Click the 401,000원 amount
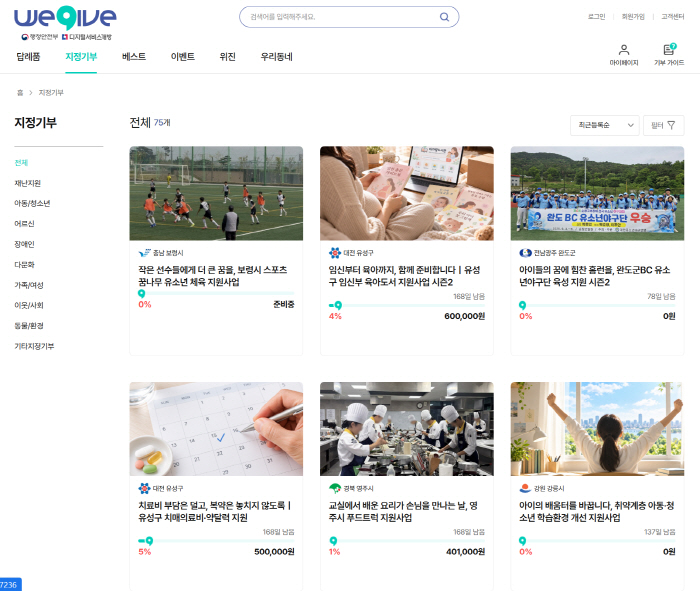Viewport: 700px width, 591px height. 465,552
